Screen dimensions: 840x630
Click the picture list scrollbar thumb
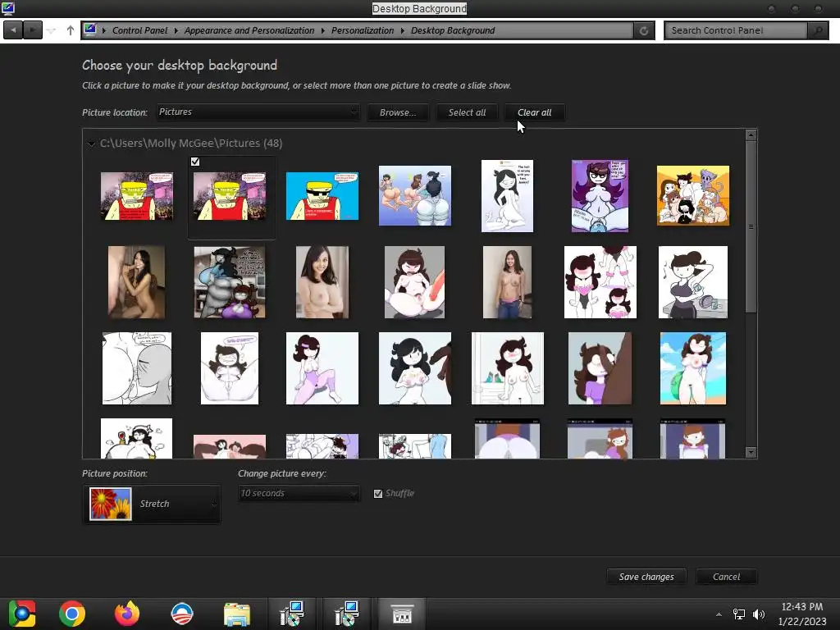click(x=751, y=226)
